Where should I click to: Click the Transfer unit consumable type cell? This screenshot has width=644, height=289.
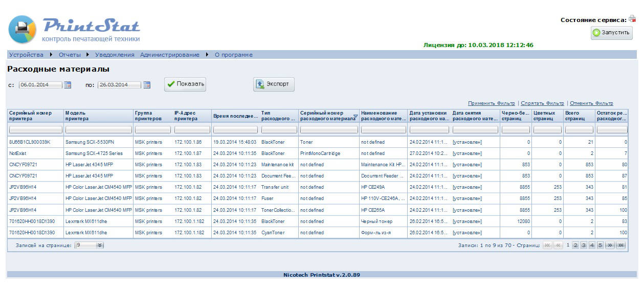(275, 187)
